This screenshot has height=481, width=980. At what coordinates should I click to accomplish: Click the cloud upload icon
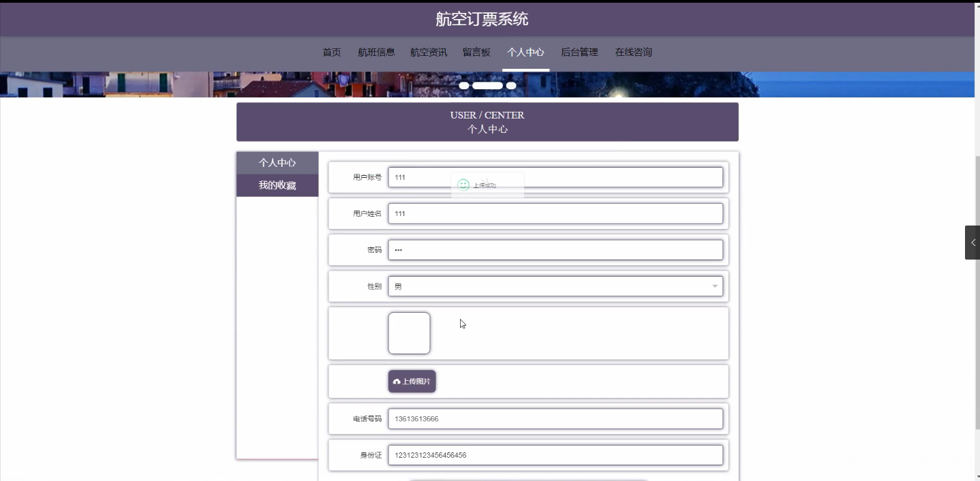point(397,382)
